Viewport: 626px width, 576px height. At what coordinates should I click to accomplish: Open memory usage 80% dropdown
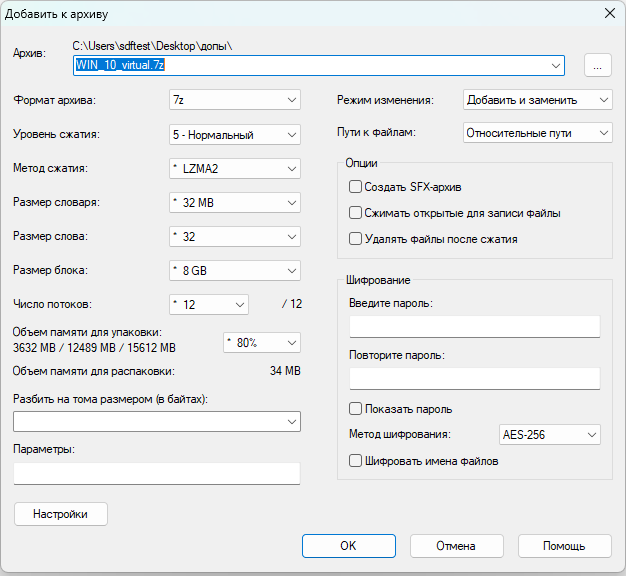[261, 342]
